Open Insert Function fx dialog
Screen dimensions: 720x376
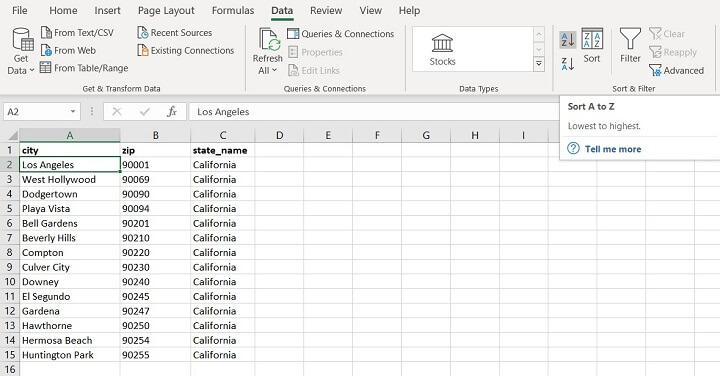pyautogui.click(x=172, y=112)
